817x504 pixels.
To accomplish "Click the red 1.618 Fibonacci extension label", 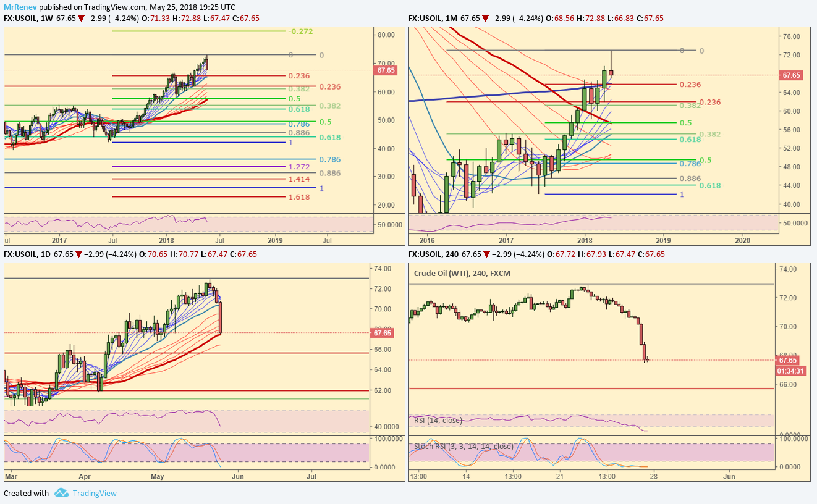I will click(298, 197).
